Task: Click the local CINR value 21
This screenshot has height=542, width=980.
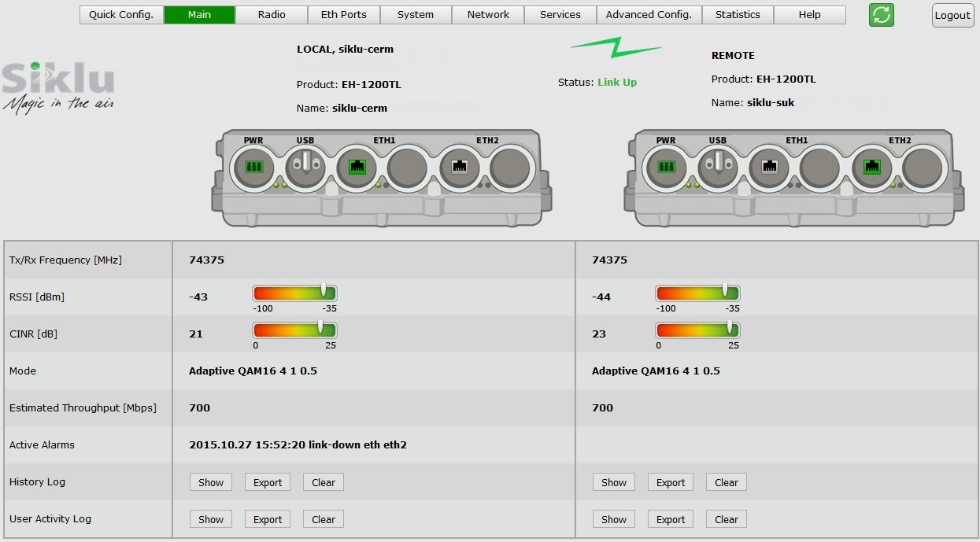Action: (x=196, y=334)
